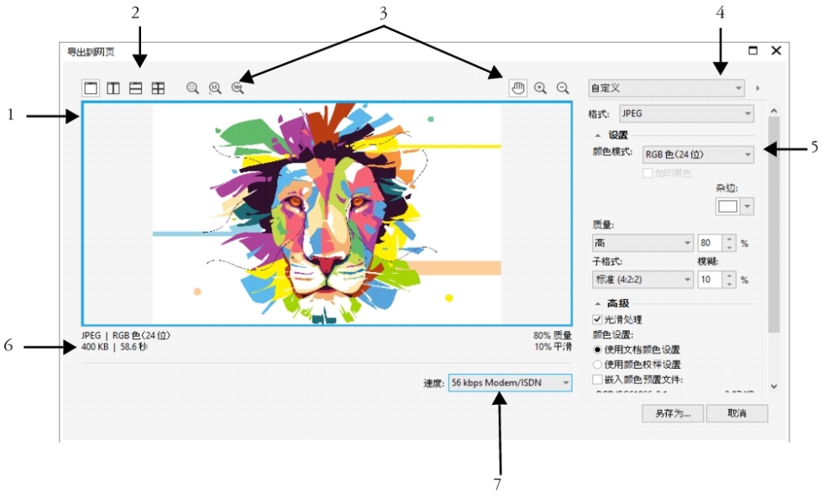Open the 自定义 preset dropdown
Image resolution: width=839 pixels, height=504 pixels.
pos(738,87)
